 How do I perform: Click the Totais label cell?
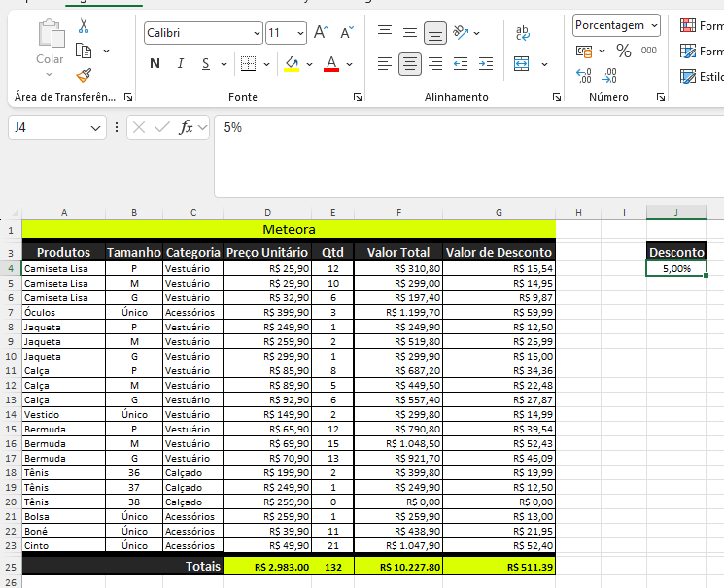tap(122, 567)
